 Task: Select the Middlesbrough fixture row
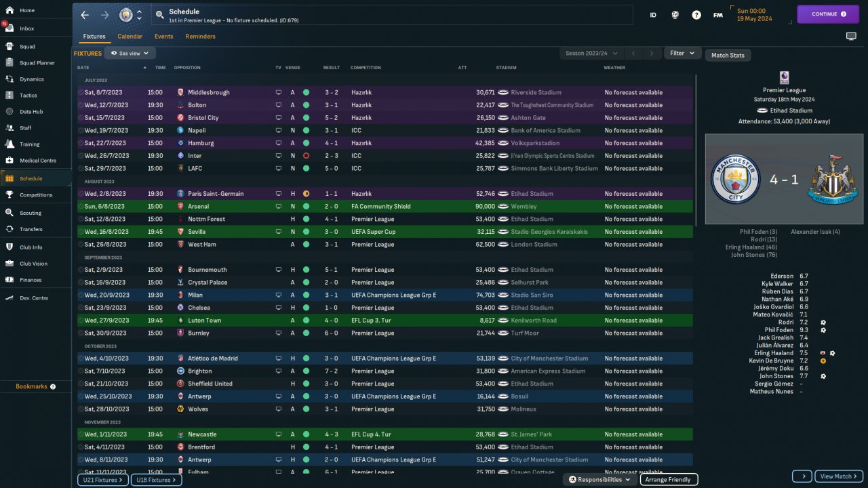[385, 92]
